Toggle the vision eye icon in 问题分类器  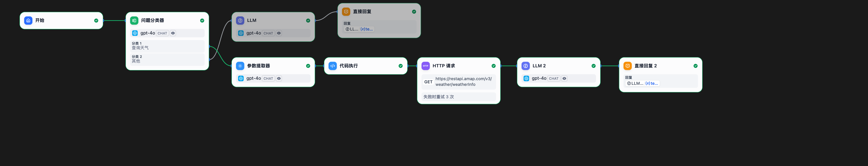click(x=173, y=33)
